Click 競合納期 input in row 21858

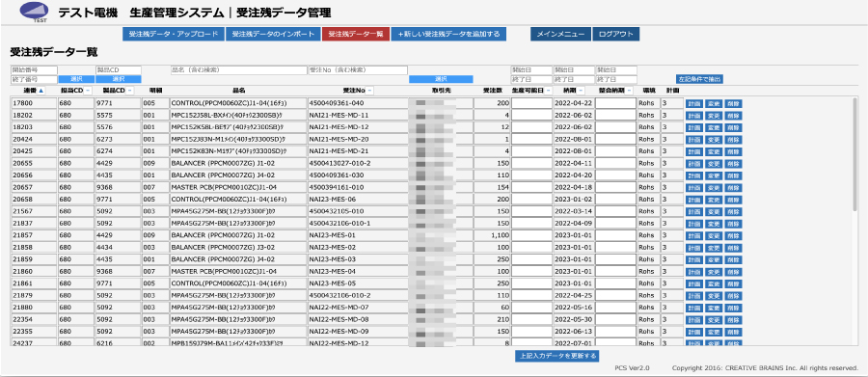[615, 248]
